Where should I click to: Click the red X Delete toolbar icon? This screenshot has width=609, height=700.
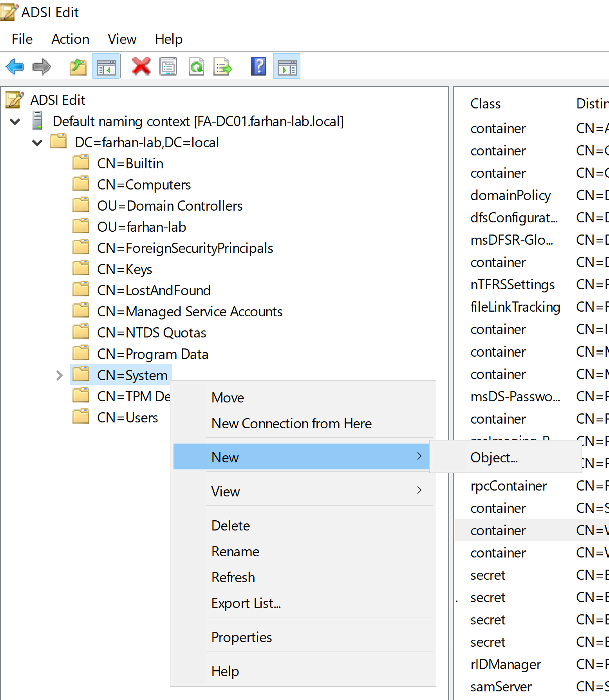click(x=141, y=67)
